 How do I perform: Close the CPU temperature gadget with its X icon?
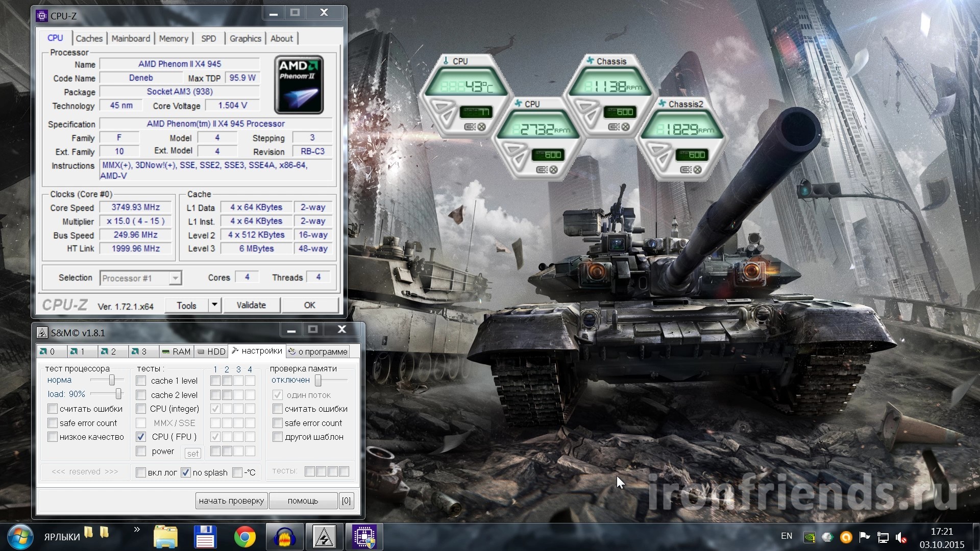[482, 127]
